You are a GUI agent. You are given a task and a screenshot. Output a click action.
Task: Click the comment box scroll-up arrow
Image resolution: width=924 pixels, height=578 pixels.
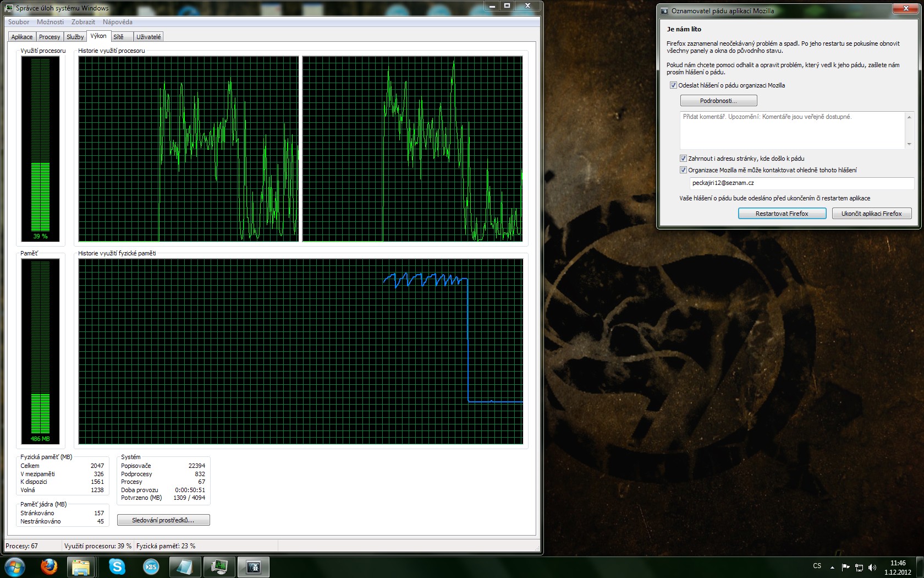[x=909, y=117]
